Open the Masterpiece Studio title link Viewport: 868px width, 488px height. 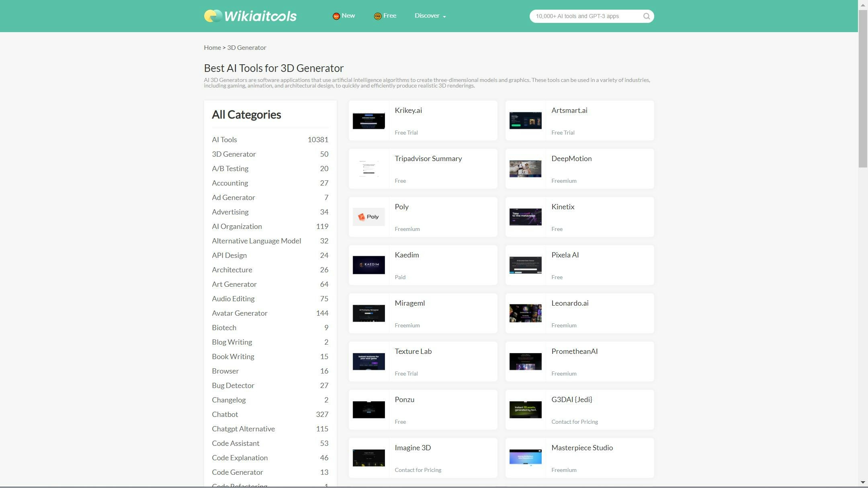point(582,448)
